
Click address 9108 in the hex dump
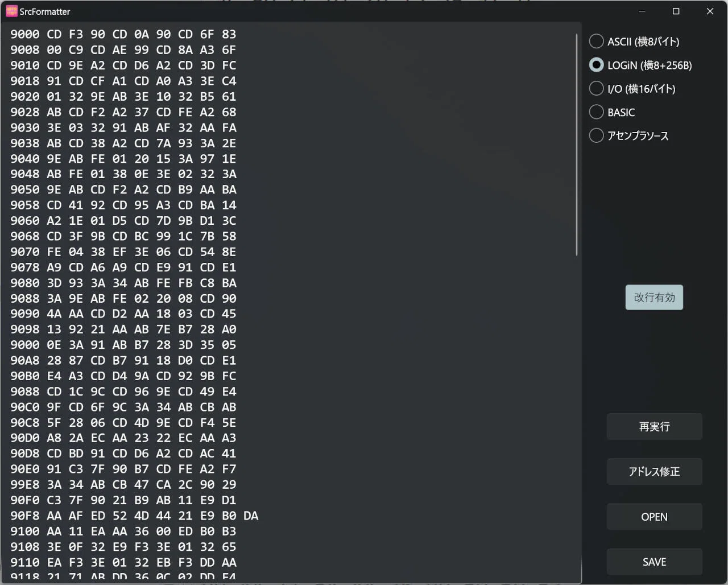pos(25,546)
